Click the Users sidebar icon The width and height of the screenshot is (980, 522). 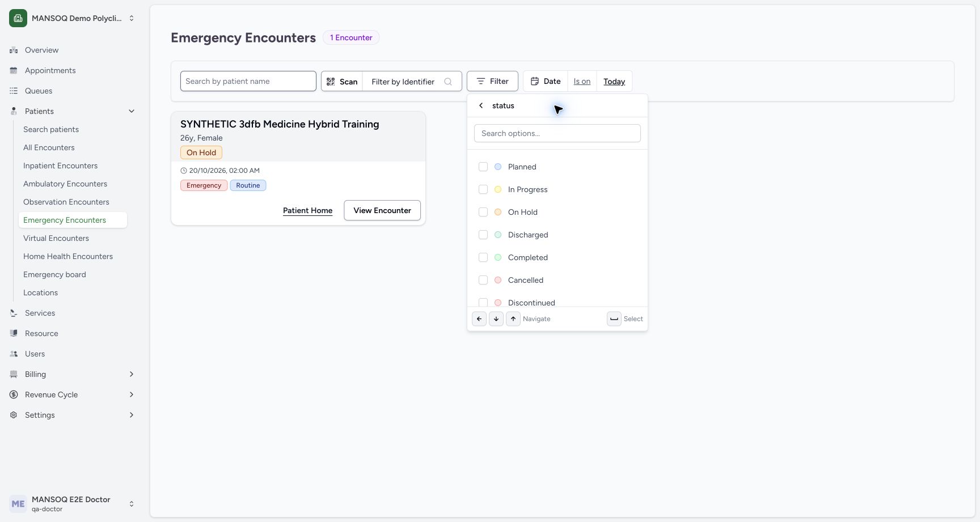[x=14, y=354]
